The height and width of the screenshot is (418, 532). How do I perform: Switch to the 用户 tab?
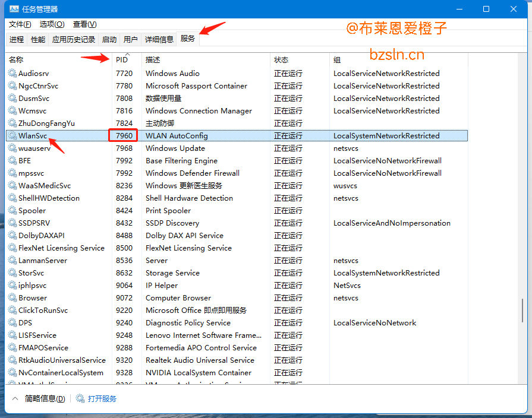tap(131, 40)
